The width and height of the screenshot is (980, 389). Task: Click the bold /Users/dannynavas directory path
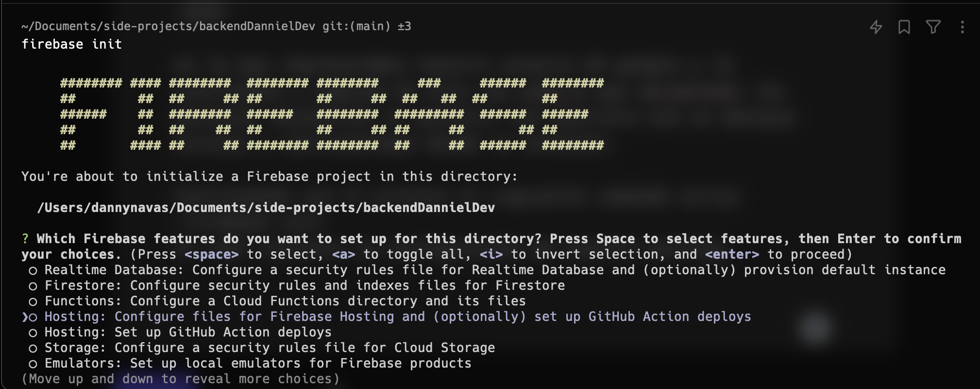[x=266, y=208]
